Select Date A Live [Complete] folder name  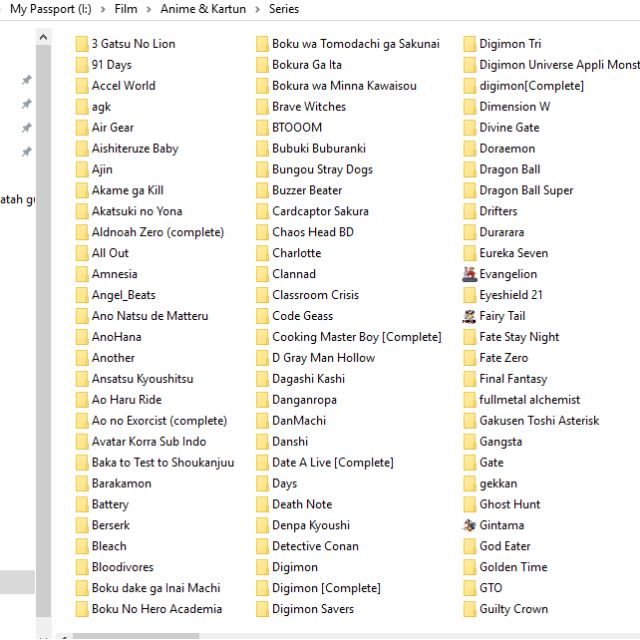click(333, 462)
